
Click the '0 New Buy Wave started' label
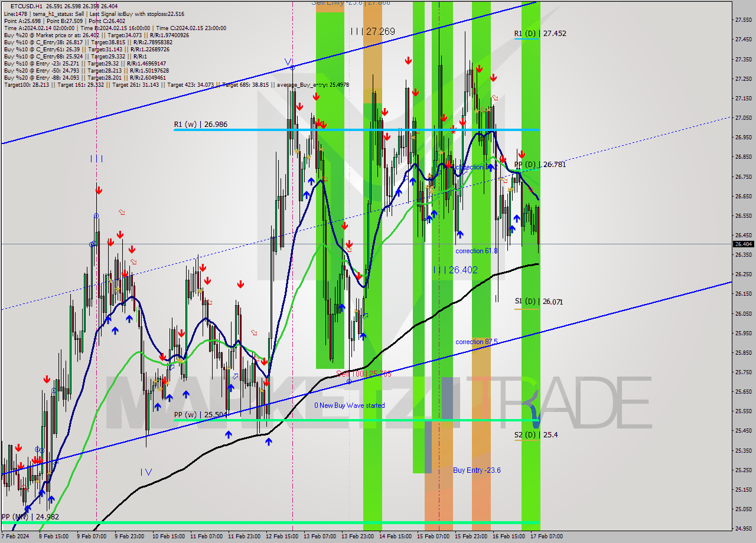(350, 405)
